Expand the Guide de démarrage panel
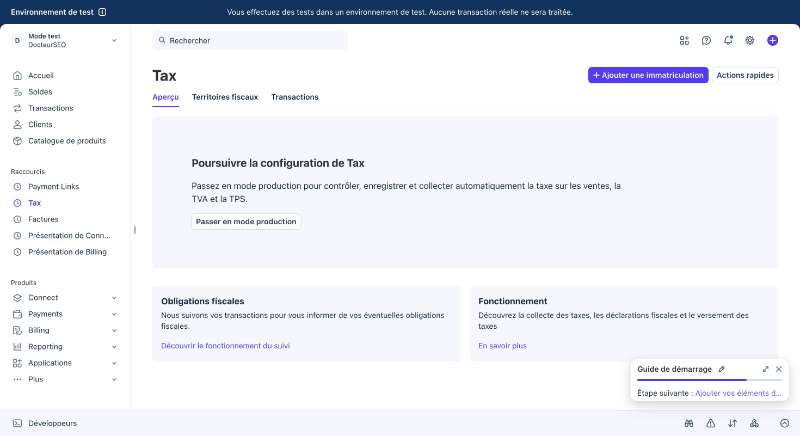Image resolution: width=800 pixels, height=436 pixels. pyautogui.click(x=765, y=369)
